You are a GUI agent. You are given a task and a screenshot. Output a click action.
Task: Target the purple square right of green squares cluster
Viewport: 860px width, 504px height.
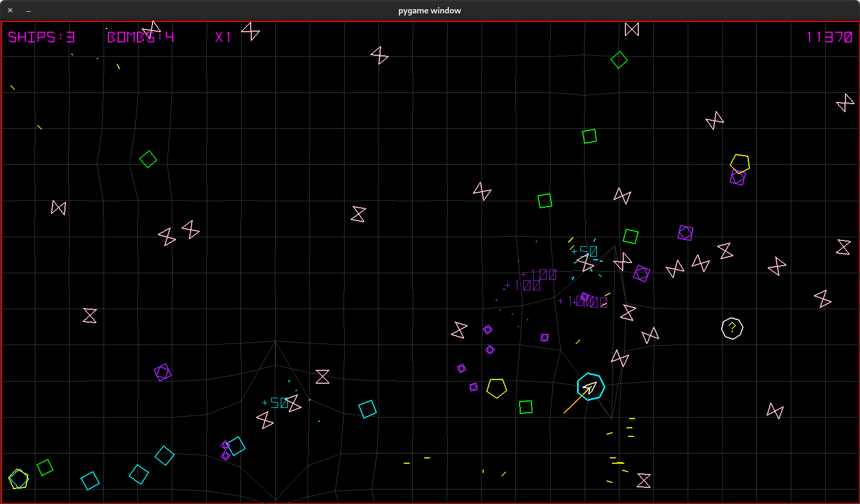(x=686, y=233)
